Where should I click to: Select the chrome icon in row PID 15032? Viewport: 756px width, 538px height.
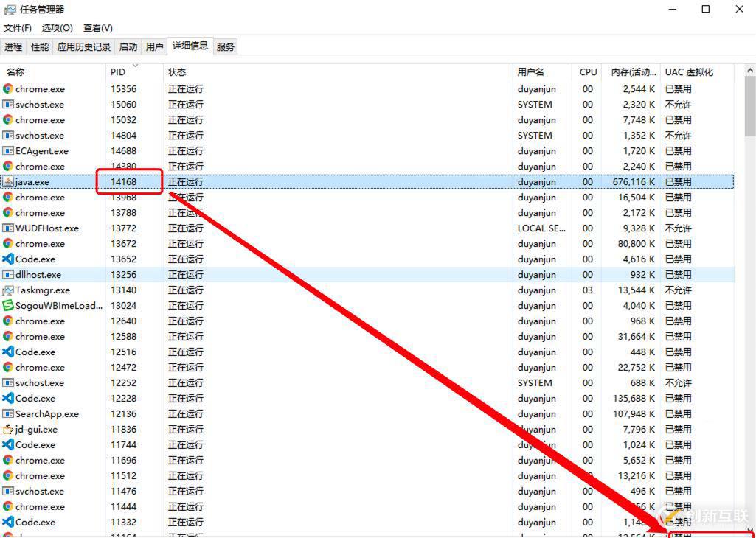(7, 119)
